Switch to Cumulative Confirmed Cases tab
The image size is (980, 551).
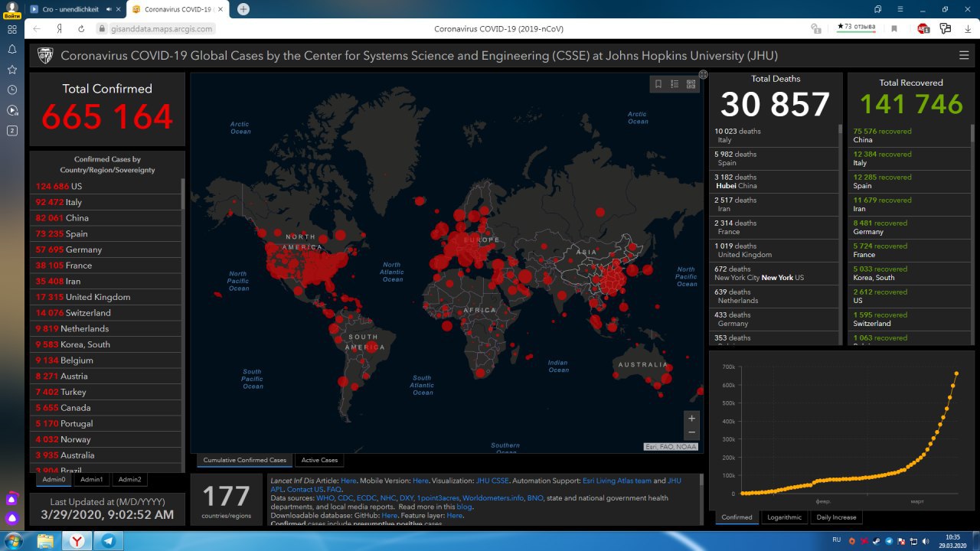click(x=245, y=460)
